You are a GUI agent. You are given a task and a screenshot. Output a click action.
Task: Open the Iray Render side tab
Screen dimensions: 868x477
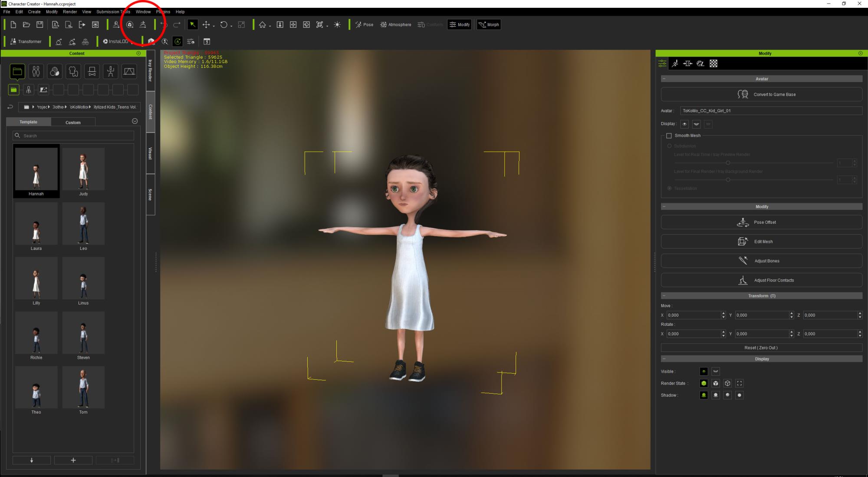click(150, 70)
